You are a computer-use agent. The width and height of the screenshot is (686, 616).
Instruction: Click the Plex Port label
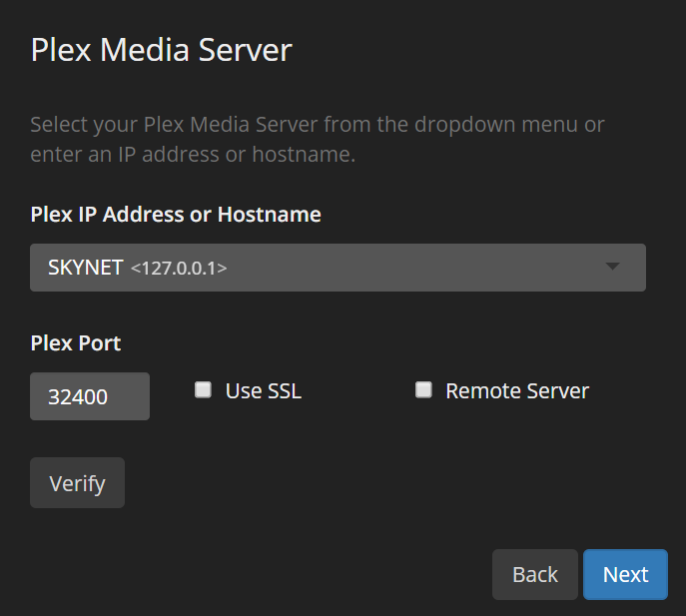(x=76, y=343)
